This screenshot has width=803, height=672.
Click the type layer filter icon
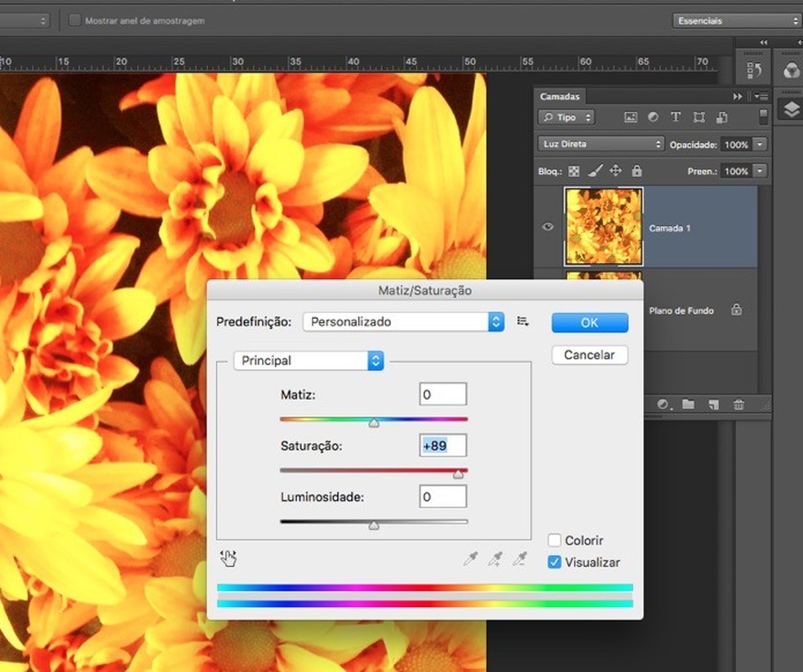pos(675,117)
